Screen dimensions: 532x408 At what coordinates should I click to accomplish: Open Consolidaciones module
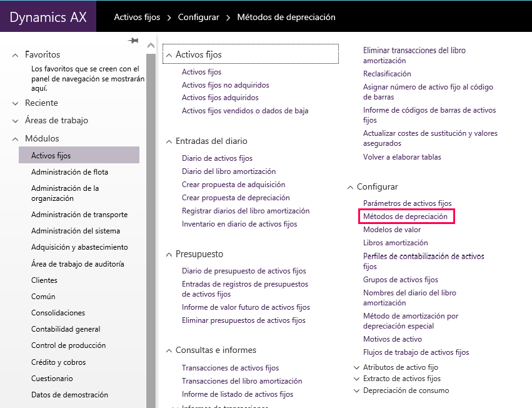point(58,313)
